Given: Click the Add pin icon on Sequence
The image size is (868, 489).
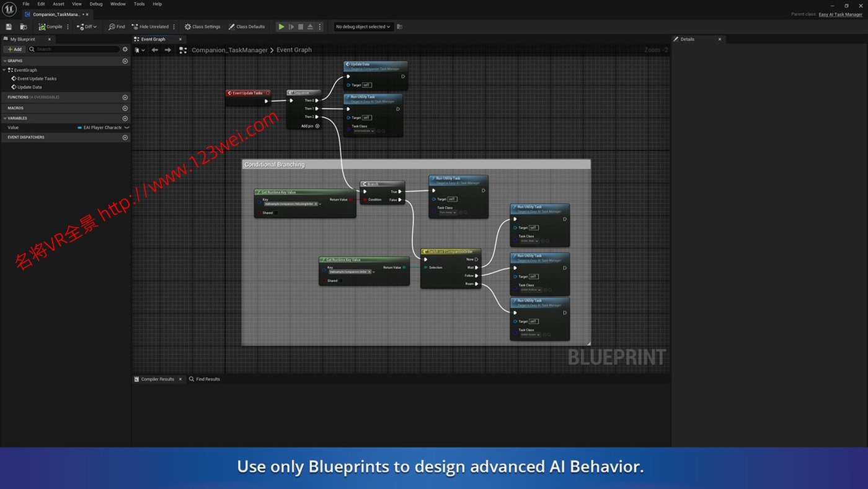Looking at the screenshot, I should [317, 126].
